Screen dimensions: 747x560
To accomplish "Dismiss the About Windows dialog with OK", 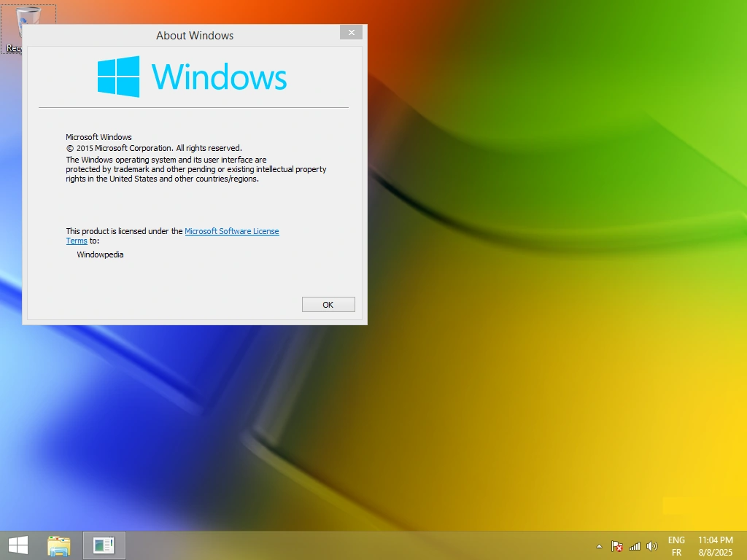I will (x=328, y=304).
